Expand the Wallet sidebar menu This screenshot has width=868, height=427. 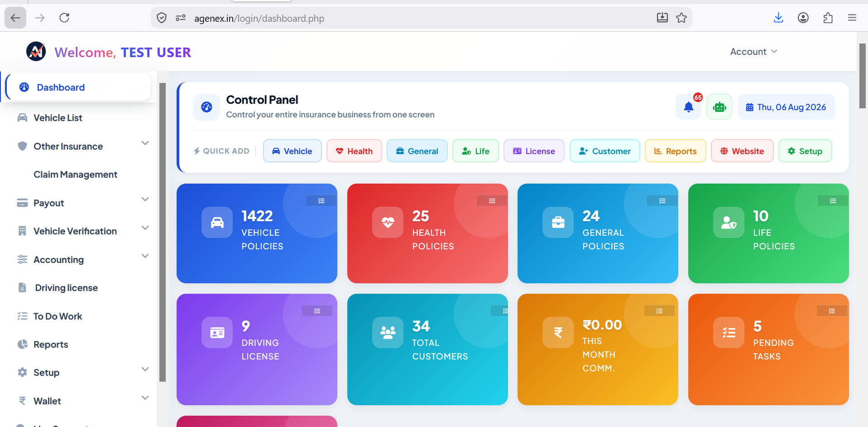coord(145,398)
